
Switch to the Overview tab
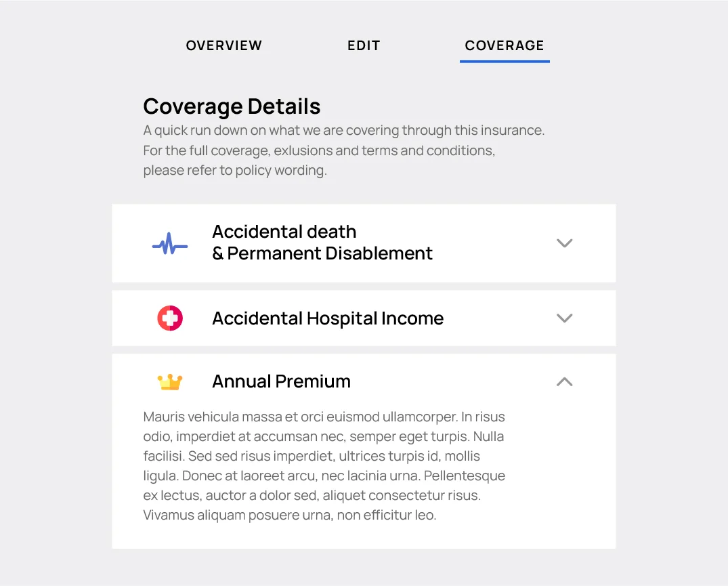pyautogui.click(x=224, y=45)
